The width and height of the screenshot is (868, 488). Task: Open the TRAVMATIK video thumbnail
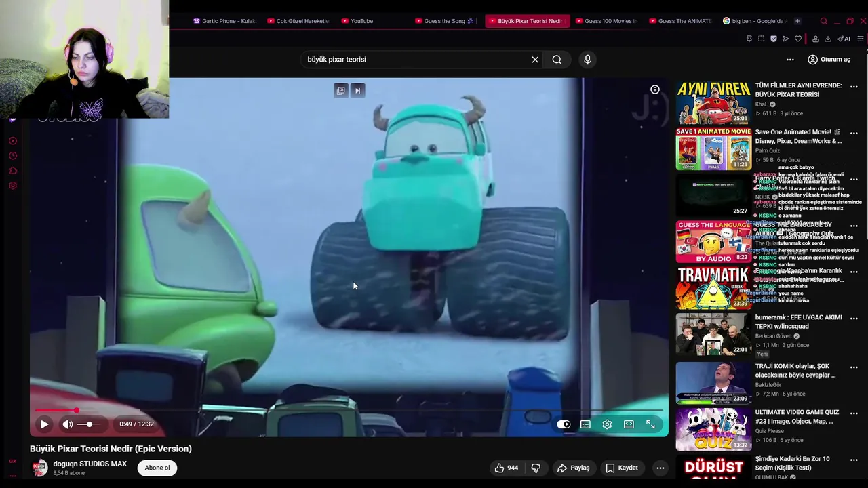tap(713, 288)
